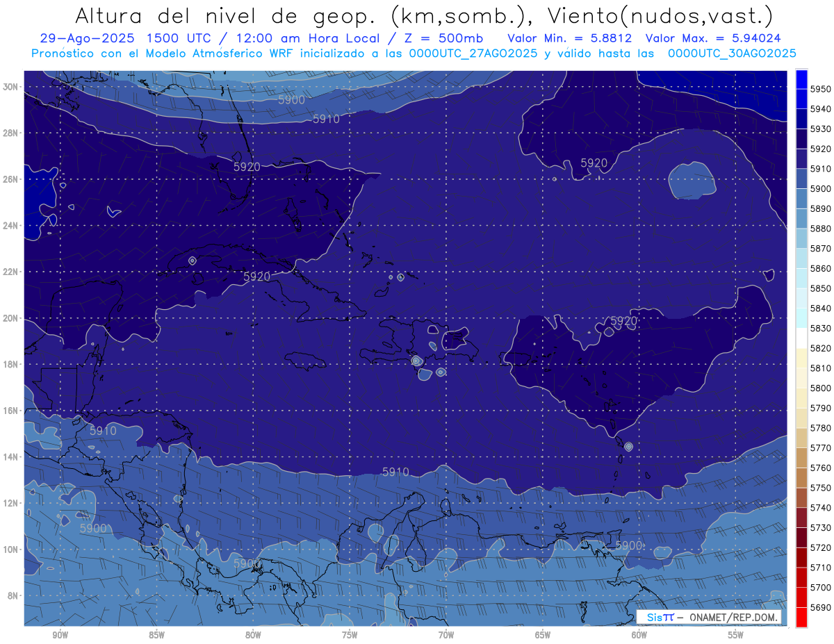Click the "5880" colorbar legend value
The height and width of the screenshot is (644, 834).
pos(820,229)
